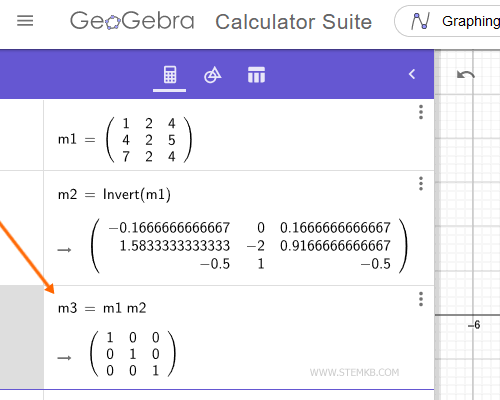Viewport: 500px width, 400px height.
Task: Click the -6 axis label in graph
Action: (474, 325)
